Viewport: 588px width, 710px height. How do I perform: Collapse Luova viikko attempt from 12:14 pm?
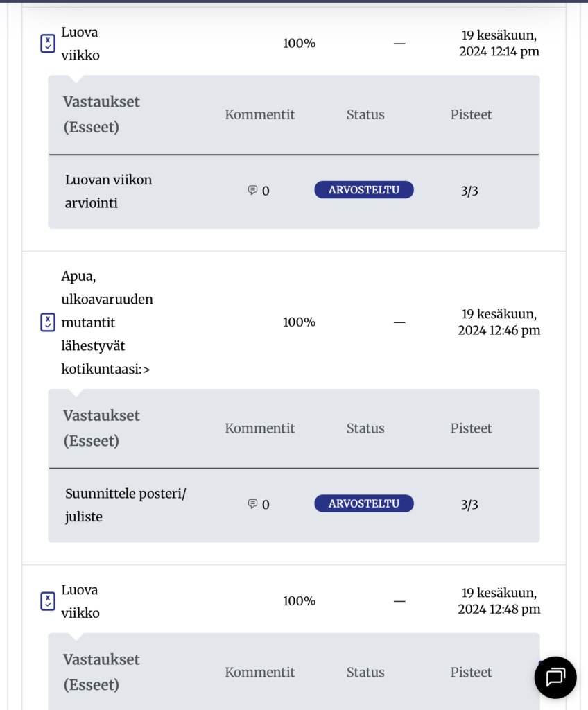80,43
